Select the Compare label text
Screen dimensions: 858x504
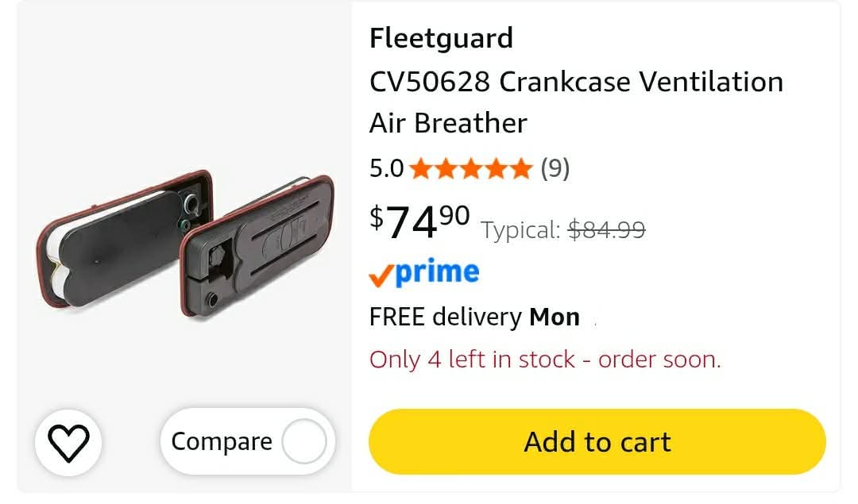pos(222,441)
